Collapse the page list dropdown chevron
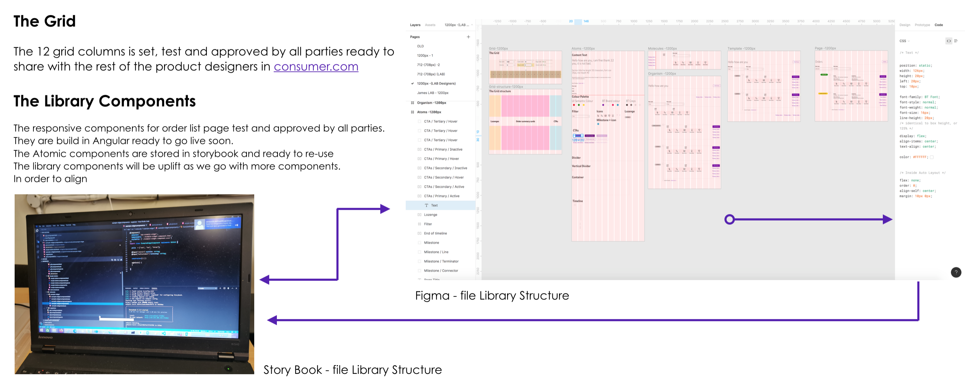 472,25
